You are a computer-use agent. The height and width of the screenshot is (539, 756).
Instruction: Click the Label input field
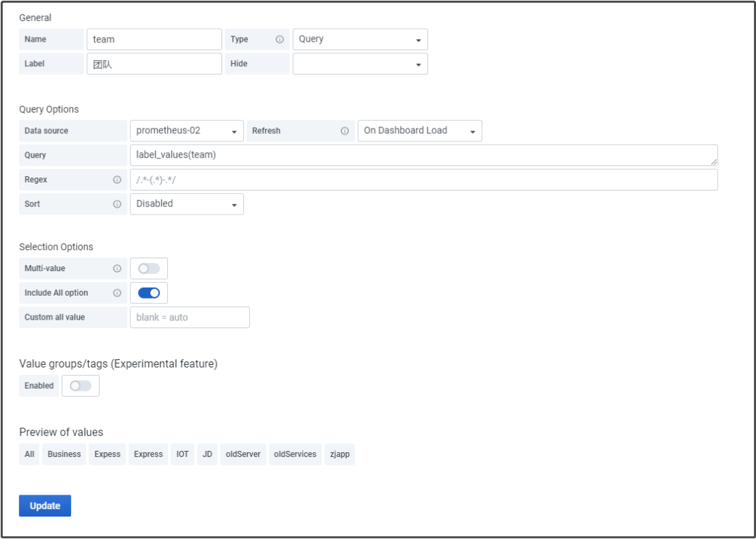click(x=154, y=64)
